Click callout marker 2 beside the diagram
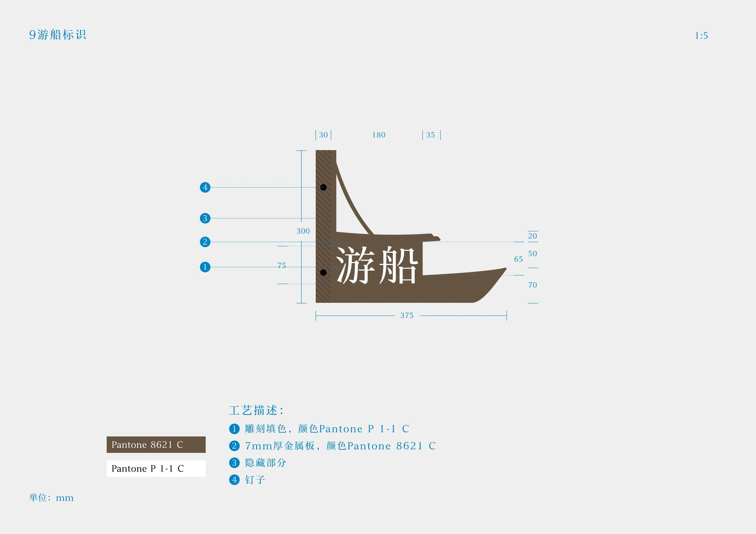 coord(205,242)
